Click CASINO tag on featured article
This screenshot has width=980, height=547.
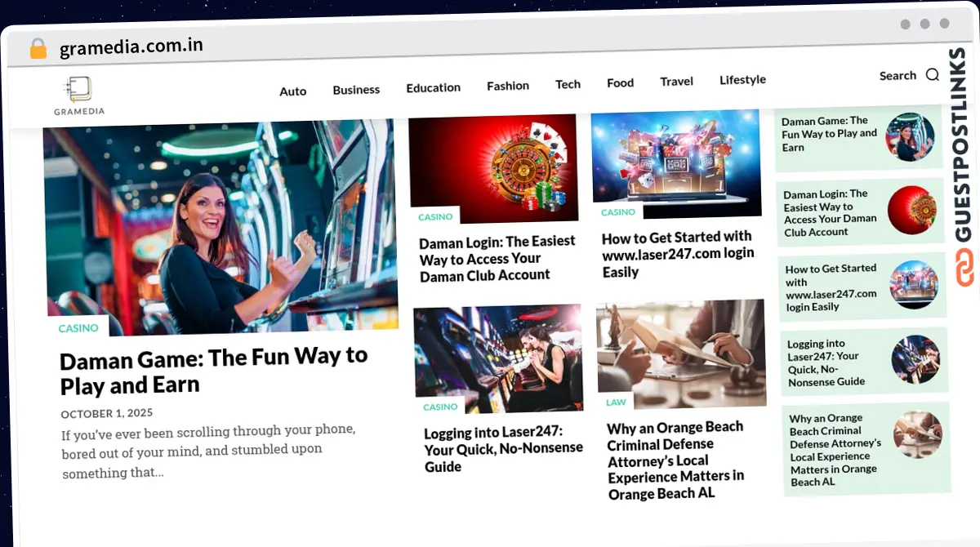(78, 328)
